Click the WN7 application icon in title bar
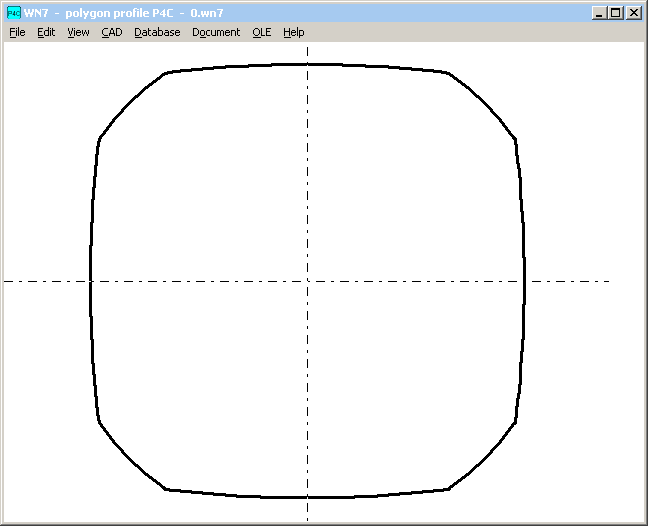Image resolution: width=648 pixels, height=526 pixels. [13, 13]
